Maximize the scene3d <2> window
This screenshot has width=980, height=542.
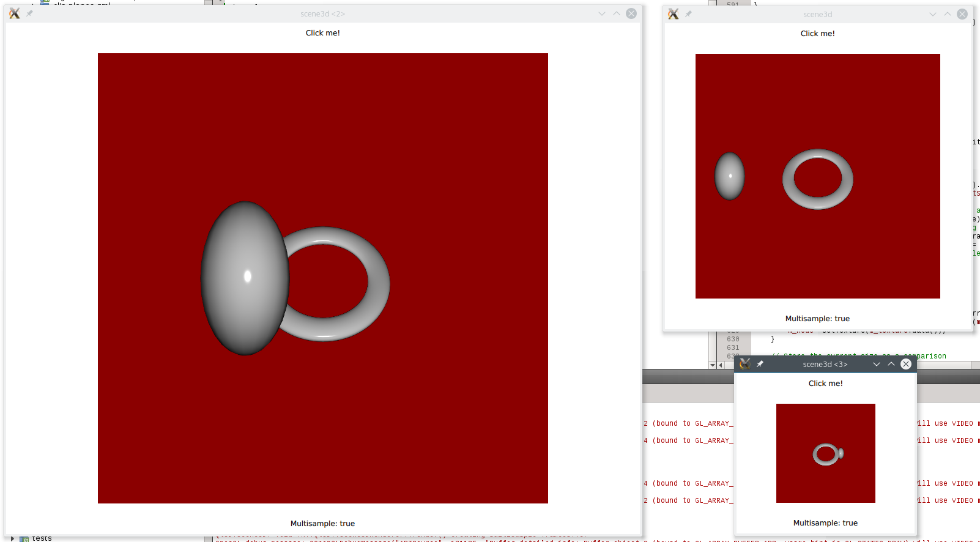tap(617, 13)
